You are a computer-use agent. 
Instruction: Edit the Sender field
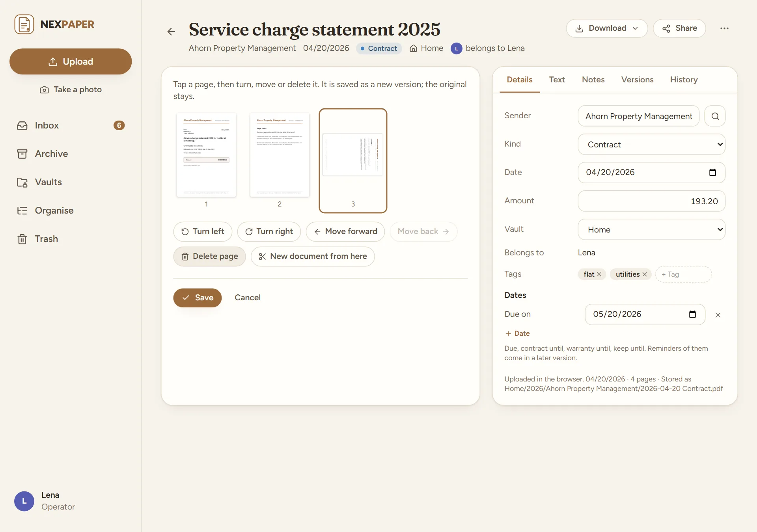pyautogui.click(x=638, y=116)
